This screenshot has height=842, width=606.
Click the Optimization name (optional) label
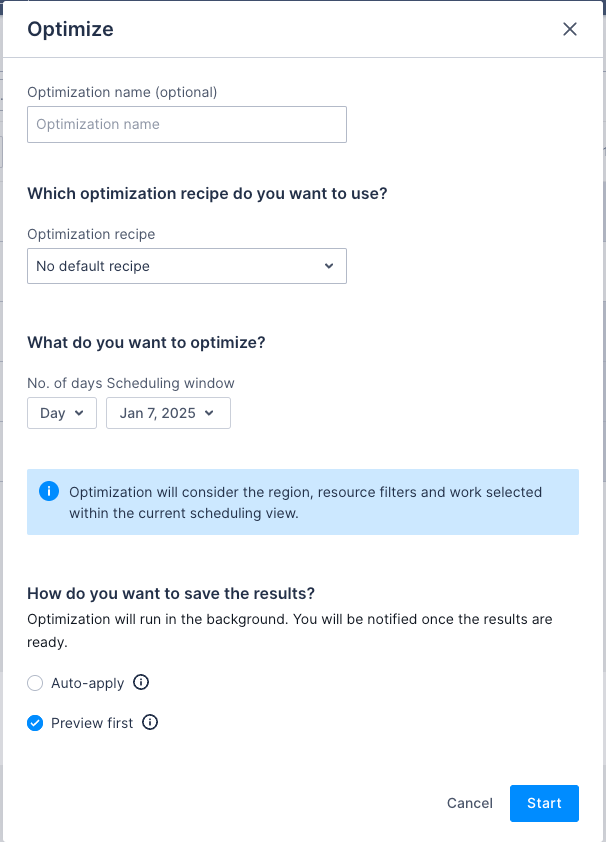pos(122,92)
